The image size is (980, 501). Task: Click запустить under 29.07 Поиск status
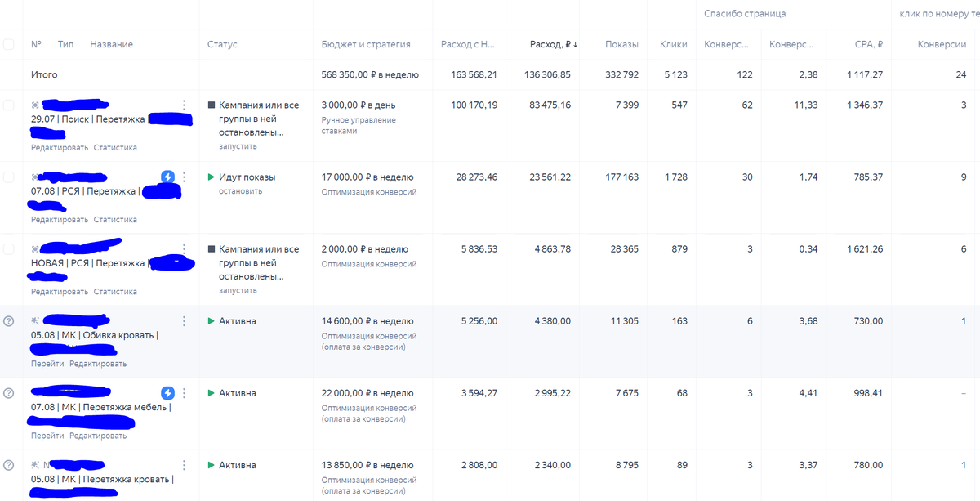click(238, 146)
